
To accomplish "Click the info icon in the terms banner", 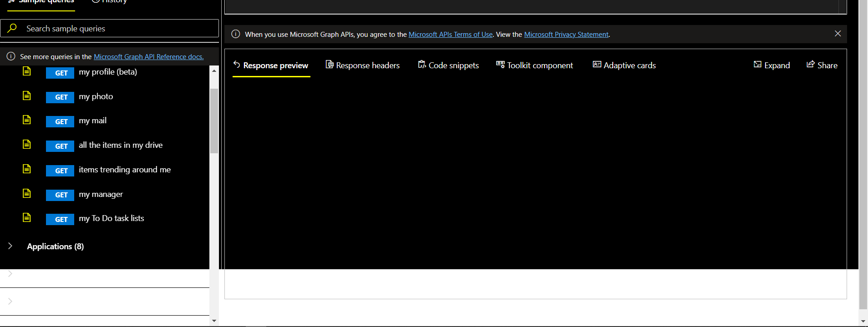I will (236, 34).
